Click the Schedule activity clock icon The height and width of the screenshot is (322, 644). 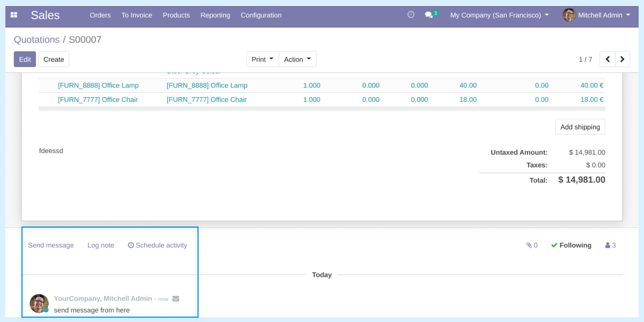tap(131, 245)
